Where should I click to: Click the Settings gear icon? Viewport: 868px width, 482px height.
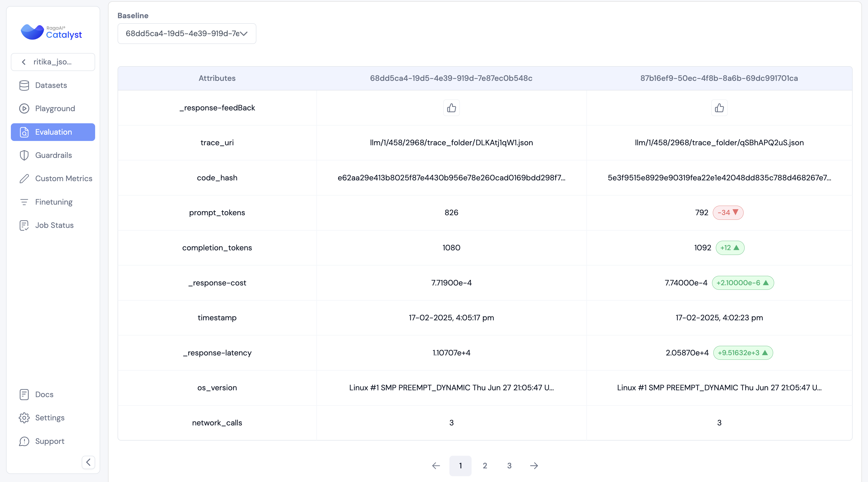pos(24,418)
